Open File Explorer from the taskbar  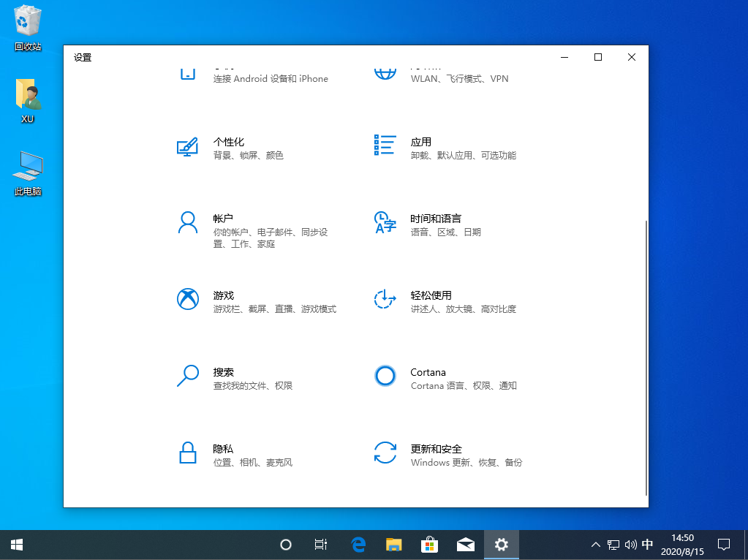click(394, 545)
